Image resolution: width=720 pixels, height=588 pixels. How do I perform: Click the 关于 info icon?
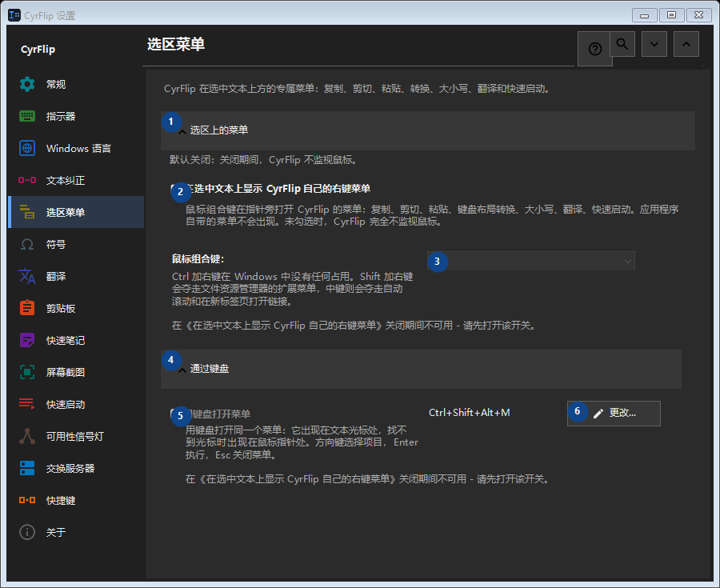[27, 533]
